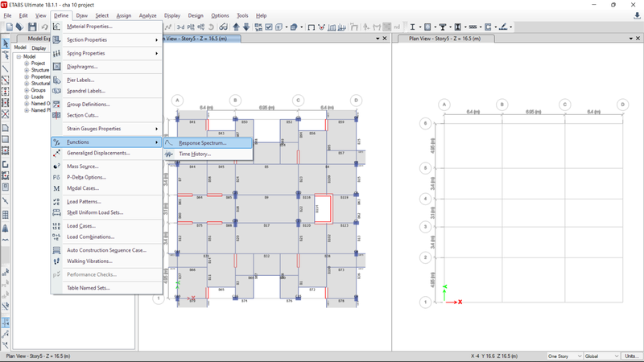Screen dimensions: 644x362
Task: Click grid bubble 6 in right plan view
Action: 426,123
